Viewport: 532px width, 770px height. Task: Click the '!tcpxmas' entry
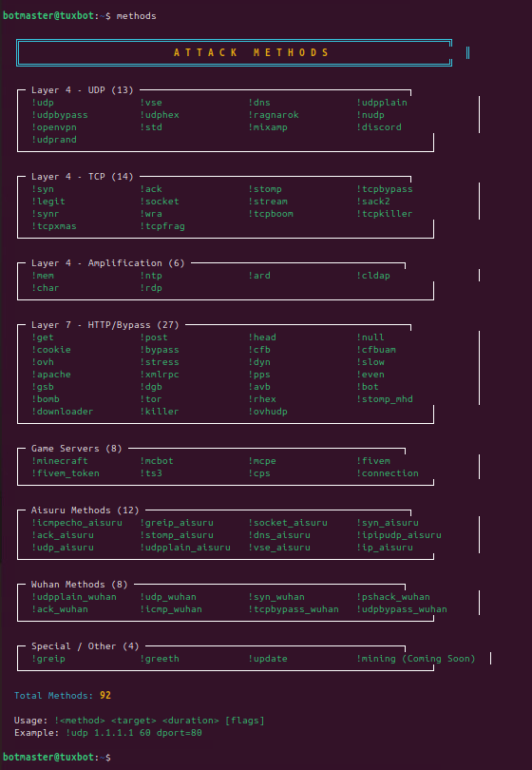54,226
